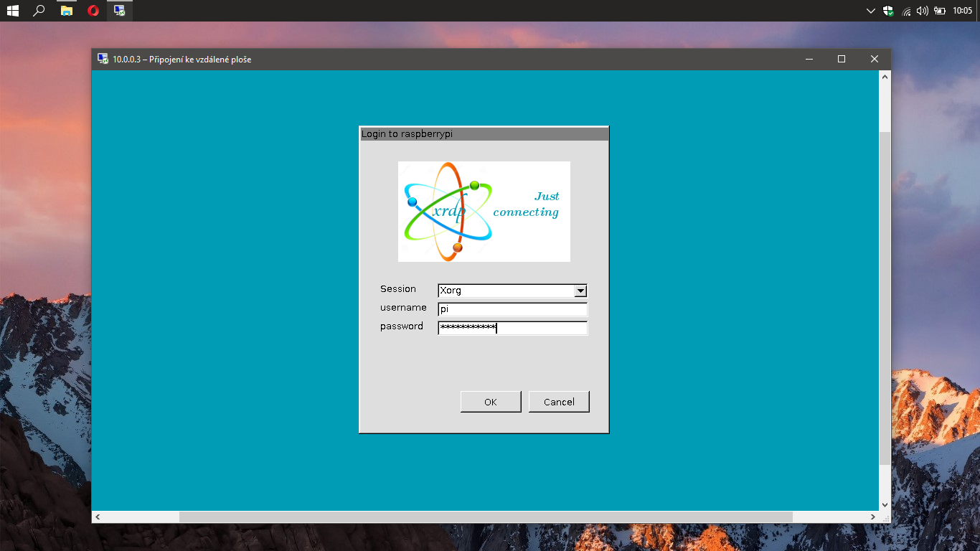The image size is (980, 551).
Task: Click the "Login to raspberrypi" dialog title
Action: point(407,134)
